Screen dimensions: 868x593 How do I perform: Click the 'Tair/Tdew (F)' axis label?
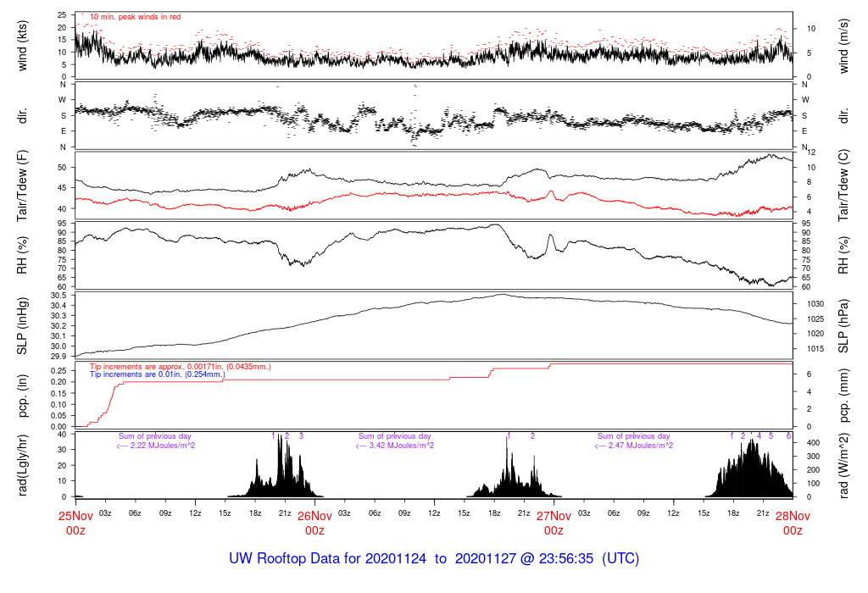[x=22, y=186]
